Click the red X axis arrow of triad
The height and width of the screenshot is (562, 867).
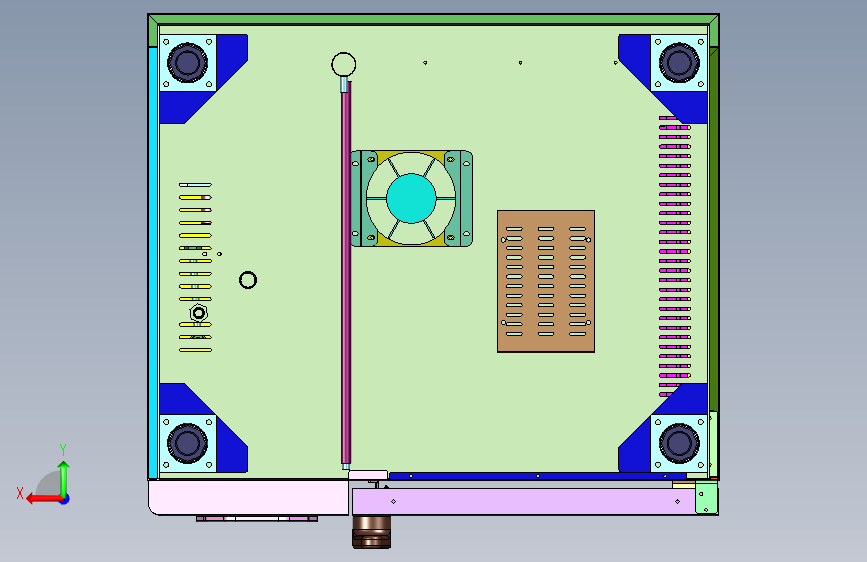pos(43,499)
